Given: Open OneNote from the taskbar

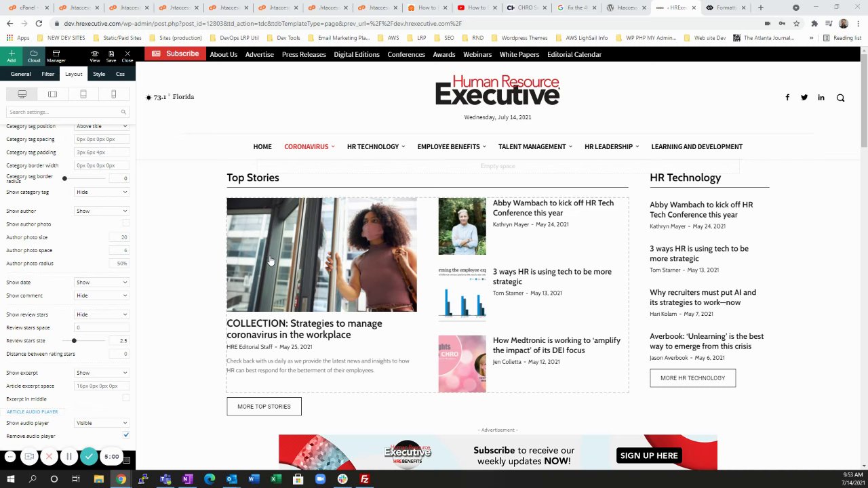Looking at the screenshot, I should pyautogui.click(x=187, y=479).
